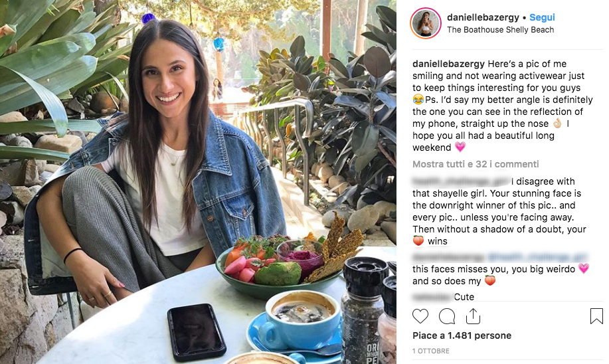Open blurred commenter name before 'I disagree'
The image size is (609, 364).
461,181
